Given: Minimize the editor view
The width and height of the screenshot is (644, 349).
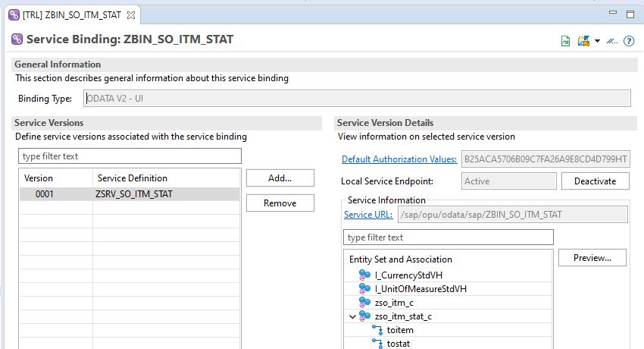Looking at the screenshot, I should click(x=613, y=13).
